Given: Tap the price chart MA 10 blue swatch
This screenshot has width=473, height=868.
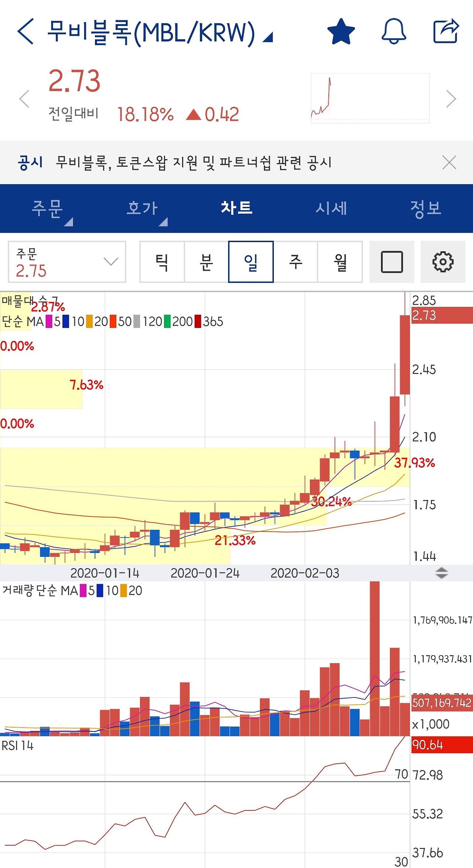Looking at the screenshot, I should [x=66, y=321].
